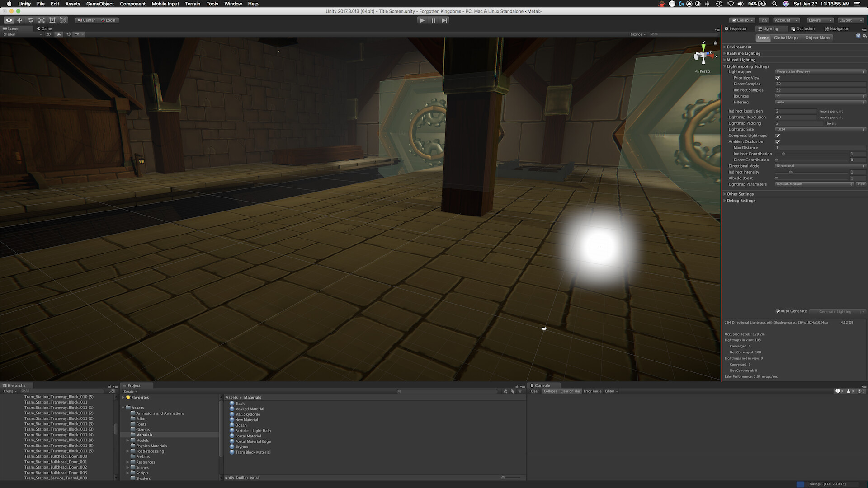Click Clear in the Console toolbar

click(534, 391)
